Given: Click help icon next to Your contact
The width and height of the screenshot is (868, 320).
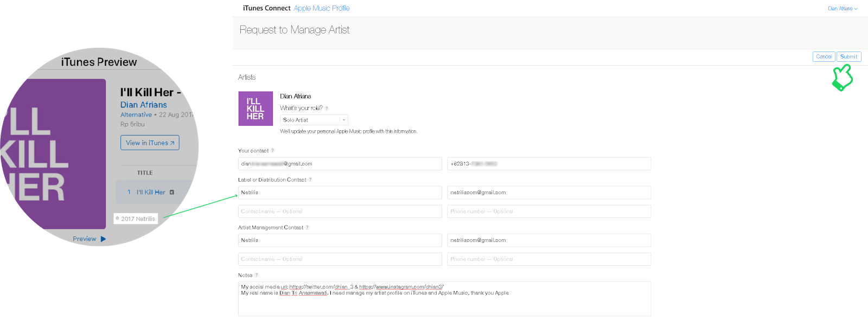Looking at the screenshot, I should click(x=272, y=151).
